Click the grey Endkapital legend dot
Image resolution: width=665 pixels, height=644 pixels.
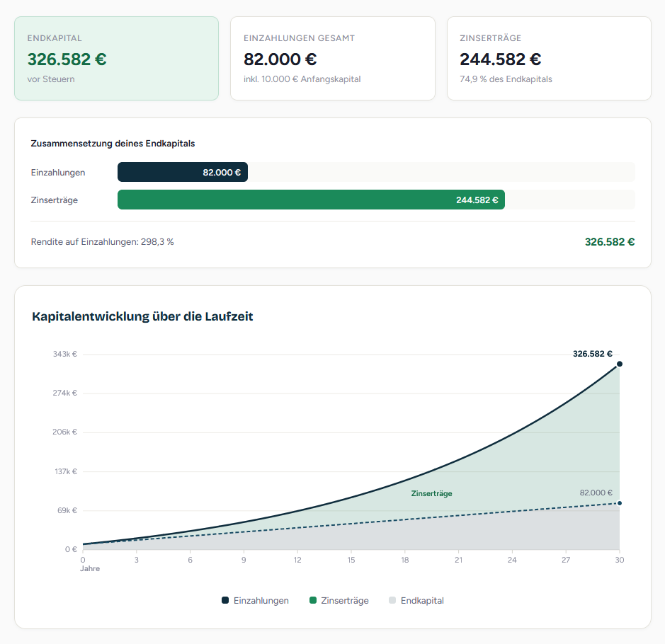point(393,601)
